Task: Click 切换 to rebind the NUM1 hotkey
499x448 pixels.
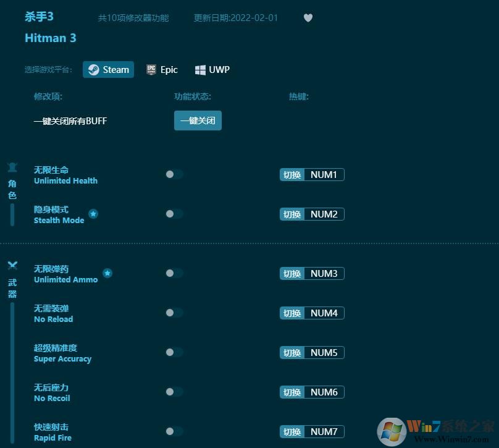Action: (x=291, y=174)
